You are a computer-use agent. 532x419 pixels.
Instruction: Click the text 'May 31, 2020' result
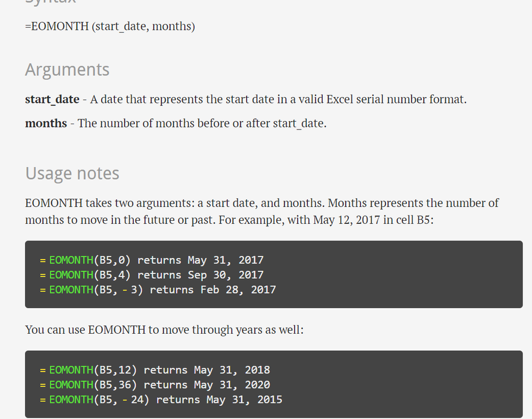[232, 385]
